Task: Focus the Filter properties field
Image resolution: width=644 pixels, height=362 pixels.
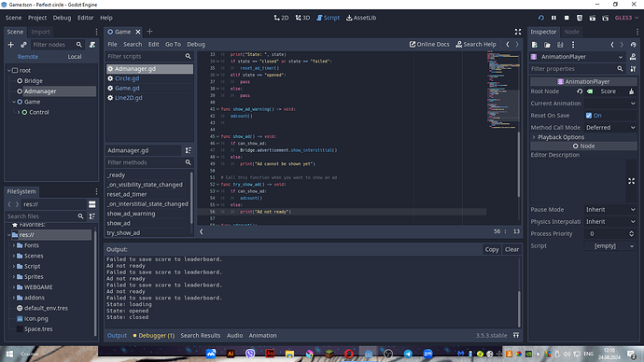Action: click(x=578, y=69)
